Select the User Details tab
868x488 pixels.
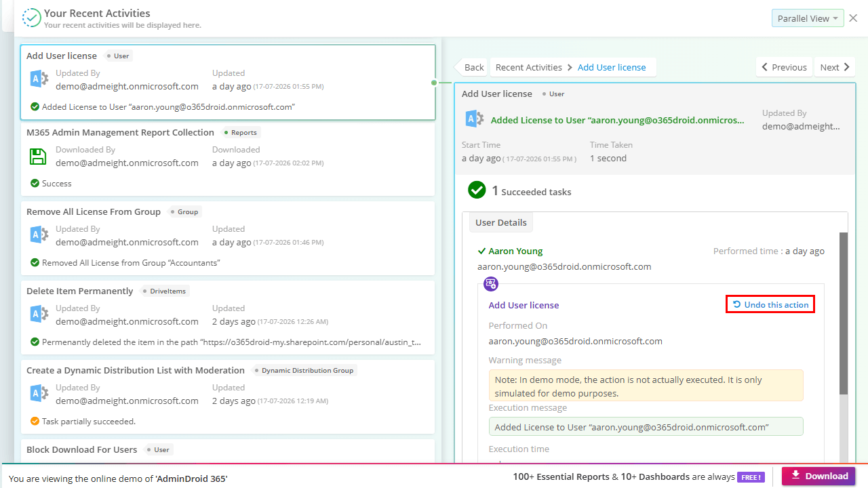[x=501, y=222]
